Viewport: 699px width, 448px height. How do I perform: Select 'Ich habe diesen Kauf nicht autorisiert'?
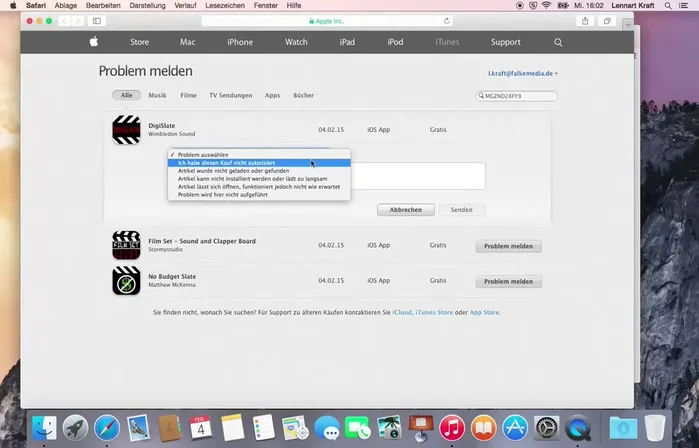(x=226, y=163)
